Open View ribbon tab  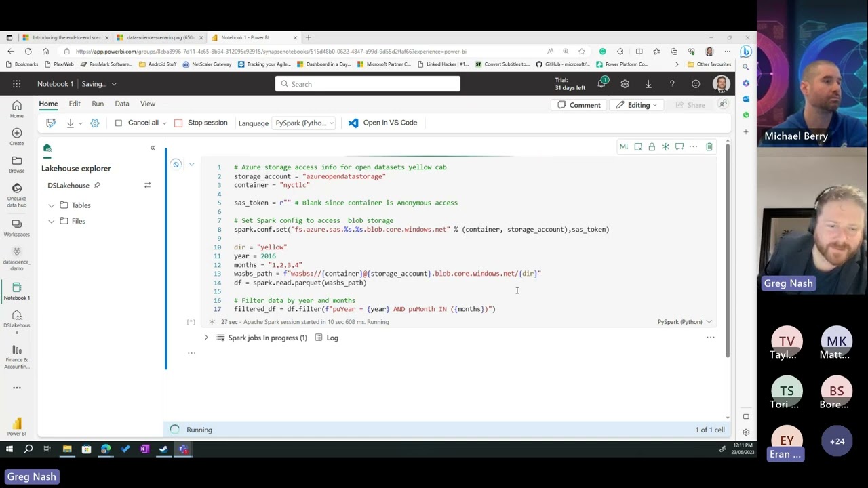pyautogui.click(x=148, y=104)
